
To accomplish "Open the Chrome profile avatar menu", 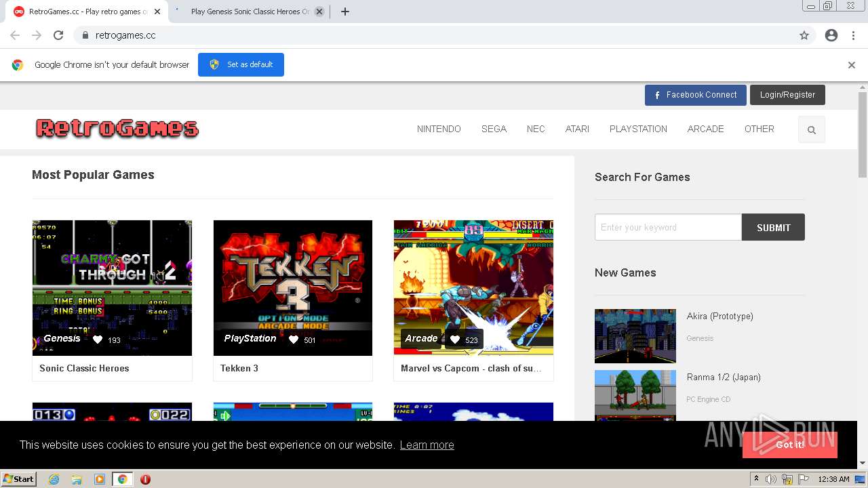I will [x=831, y=35].
